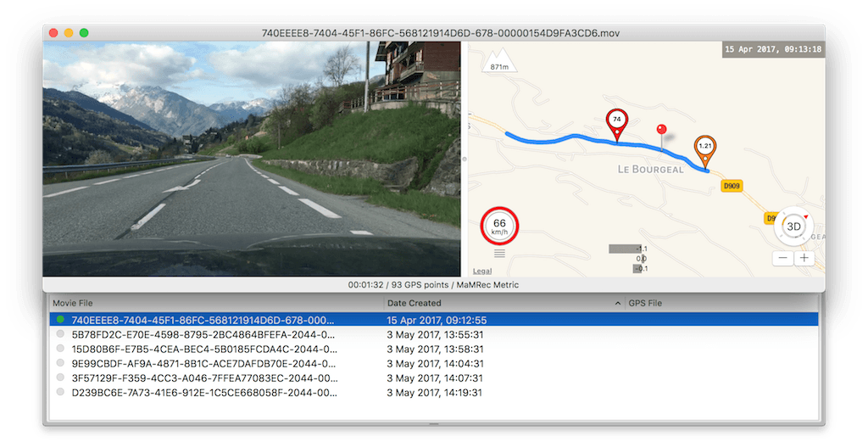The width and height of the screenshot is (868, 442).
Task: Open the menu lines below speed gauge
Action: [499, 254]
